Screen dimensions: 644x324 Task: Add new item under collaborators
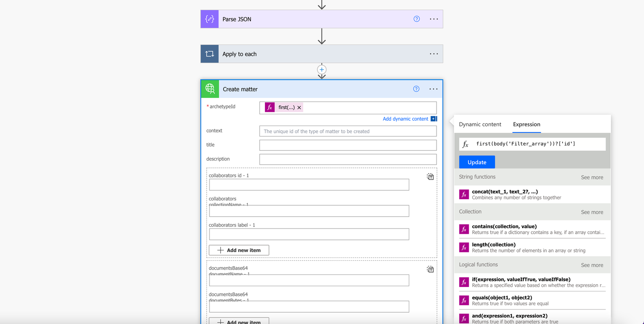pyautogui.click(x=239, y=250)
